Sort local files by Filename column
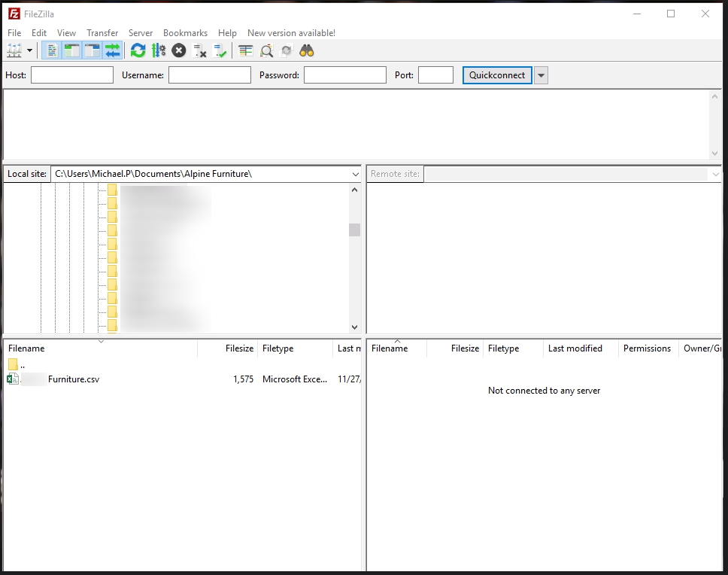The image size is (728, 575). pos(100,348)
